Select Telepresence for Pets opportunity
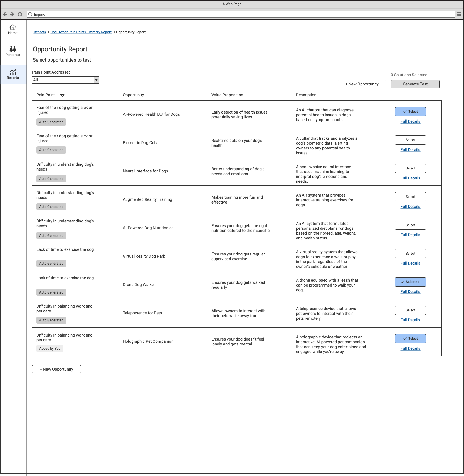This screenshot has width=464, height=476. (x=411, y=310)
